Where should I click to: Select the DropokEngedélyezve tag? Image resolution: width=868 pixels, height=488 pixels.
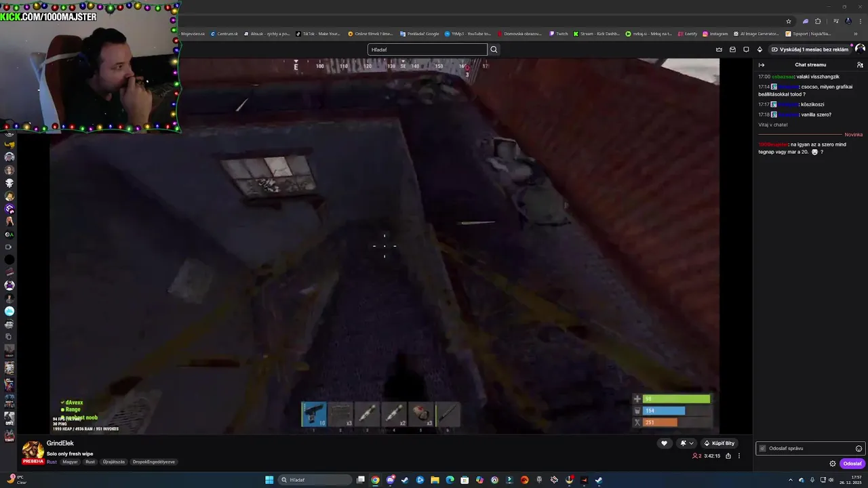click(154, 462)
